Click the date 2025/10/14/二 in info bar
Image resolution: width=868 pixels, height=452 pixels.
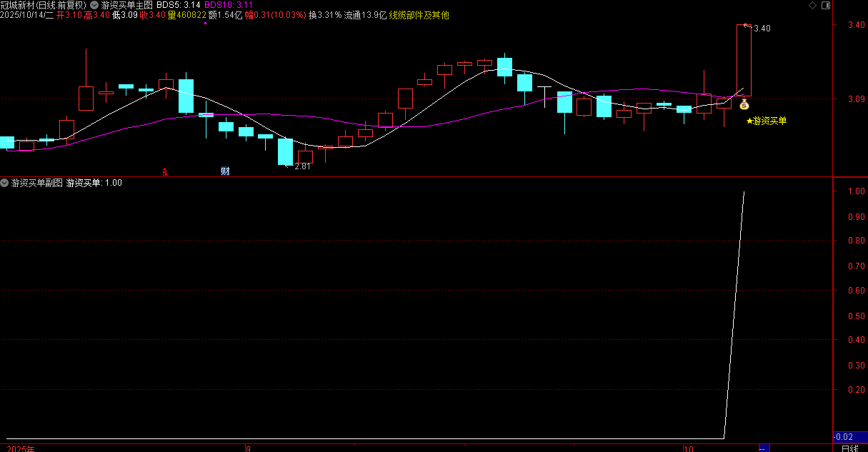coord(27,14)
